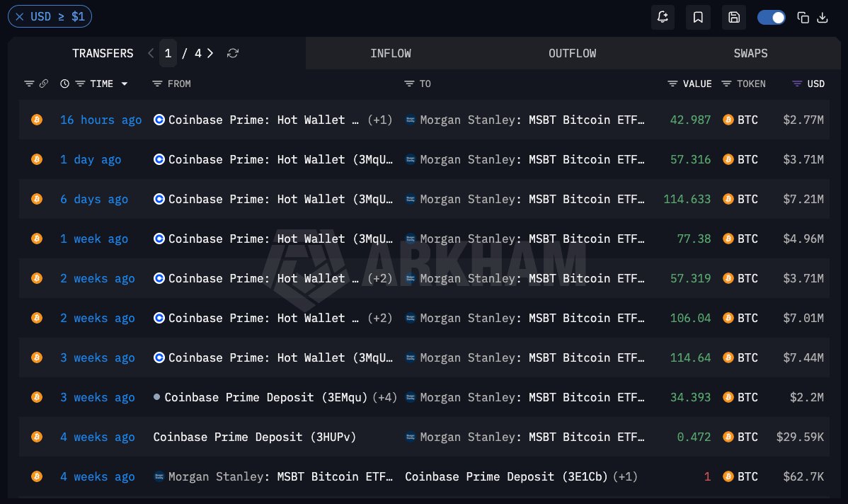
Task: Open the FROM column filter
Action: [x=157, y=84]
